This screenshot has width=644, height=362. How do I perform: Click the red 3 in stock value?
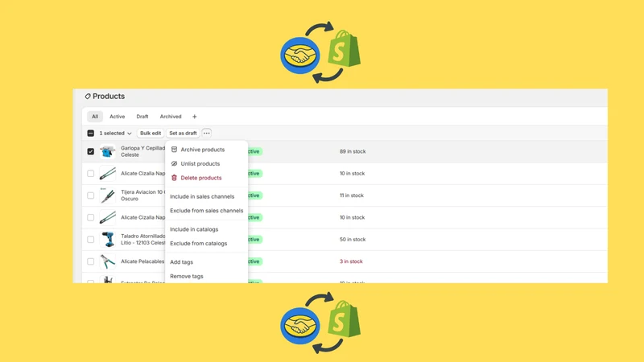[351, 261]
